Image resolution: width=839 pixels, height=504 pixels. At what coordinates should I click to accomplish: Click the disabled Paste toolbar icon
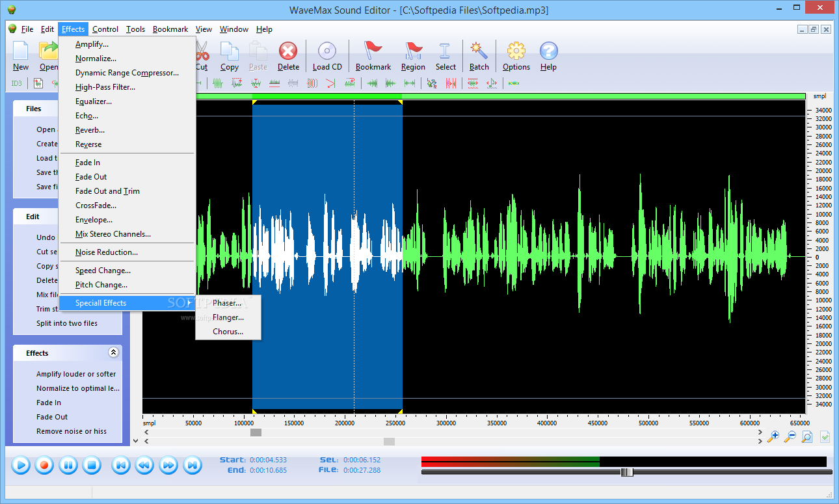(x=258, y=56)
